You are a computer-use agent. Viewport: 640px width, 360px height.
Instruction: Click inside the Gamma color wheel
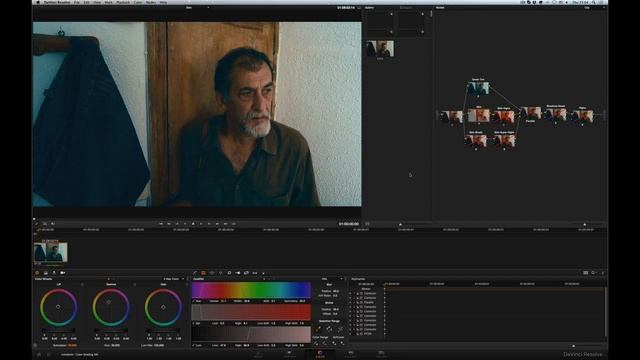point(111,307)
